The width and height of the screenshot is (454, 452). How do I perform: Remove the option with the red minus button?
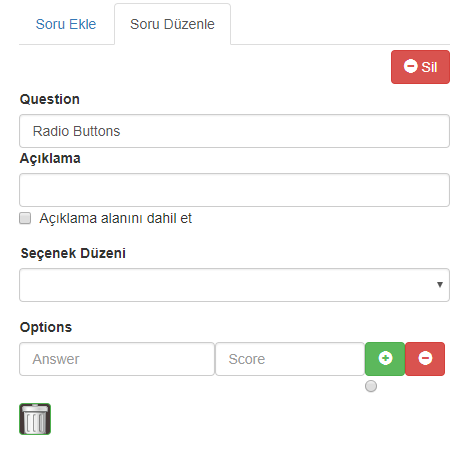(x=425, y=359)
